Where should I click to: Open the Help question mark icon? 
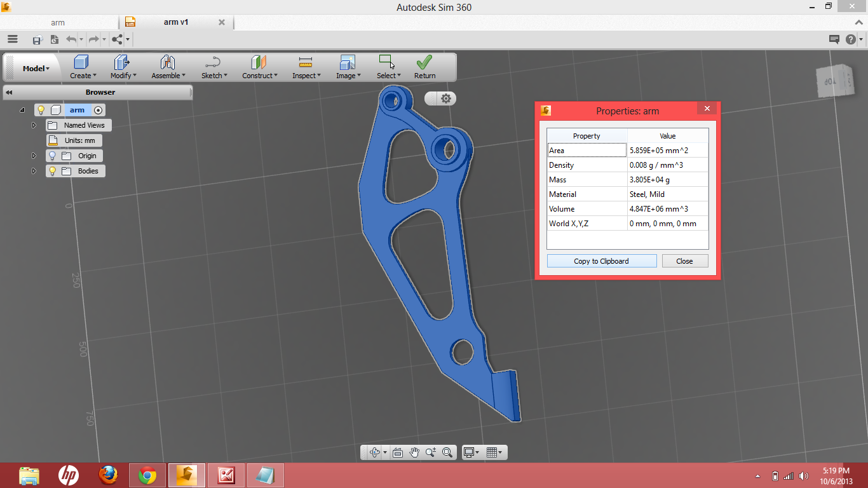(x=851, y=39)
